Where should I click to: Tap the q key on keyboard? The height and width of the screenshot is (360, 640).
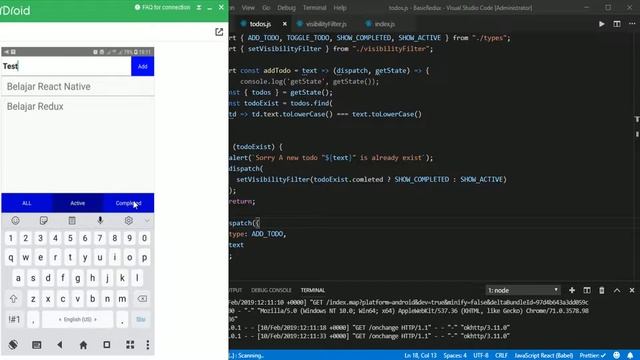11,258
